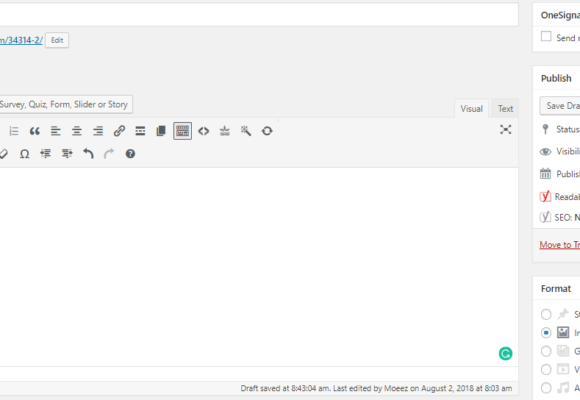Toggle the toolbar toggle keyboard icon
Screen dimensions: 580x400
(182, 131)
